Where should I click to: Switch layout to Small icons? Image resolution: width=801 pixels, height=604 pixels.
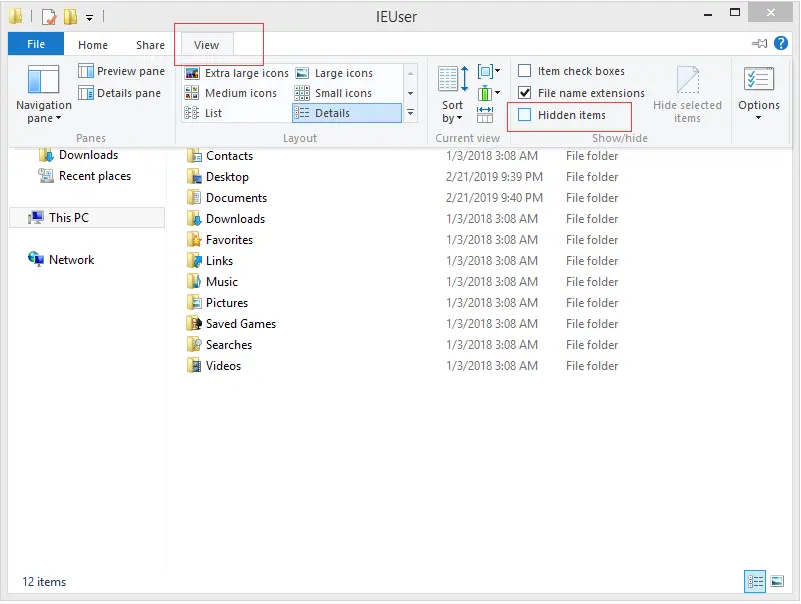point(334,93)
